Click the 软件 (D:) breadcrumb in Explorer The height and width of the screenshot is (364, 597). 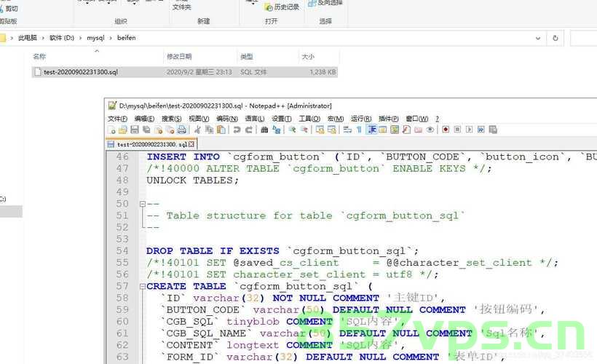click(62, 38)
